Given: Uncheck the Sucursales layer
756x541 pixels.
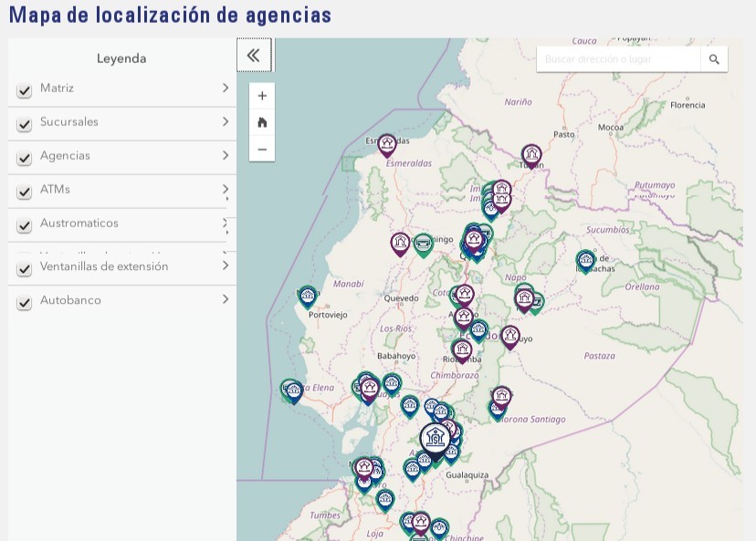Looking at the screenshot, I should click(24, 123).
